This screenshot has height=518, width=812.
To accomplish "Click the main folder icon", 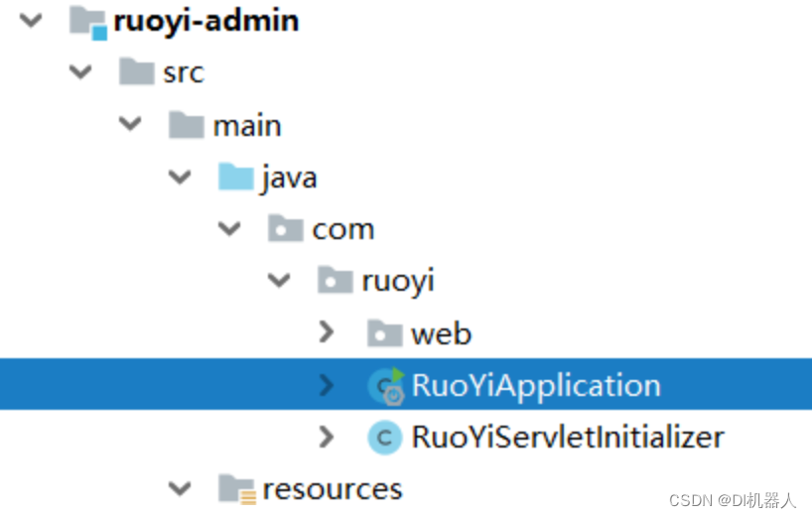I will tap(187, 125).
